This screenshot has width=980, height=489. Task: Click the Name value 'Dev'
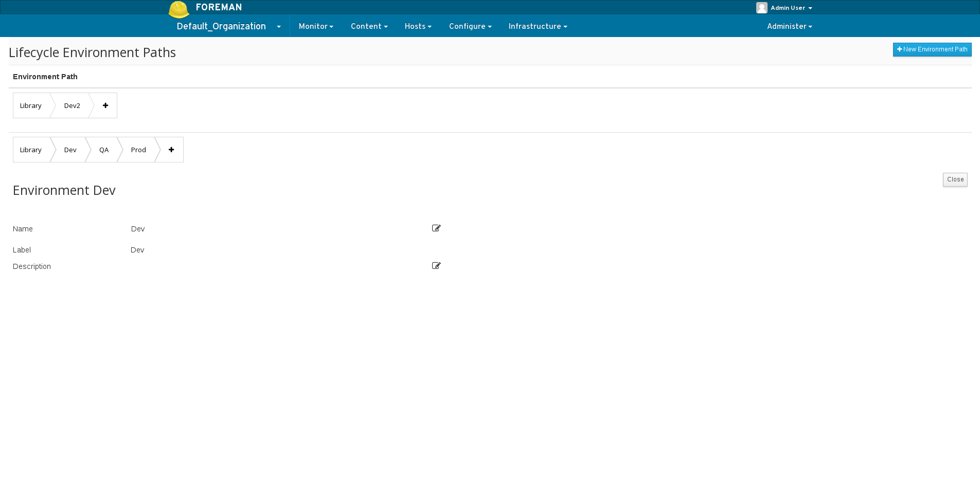(x=138, y=229)
